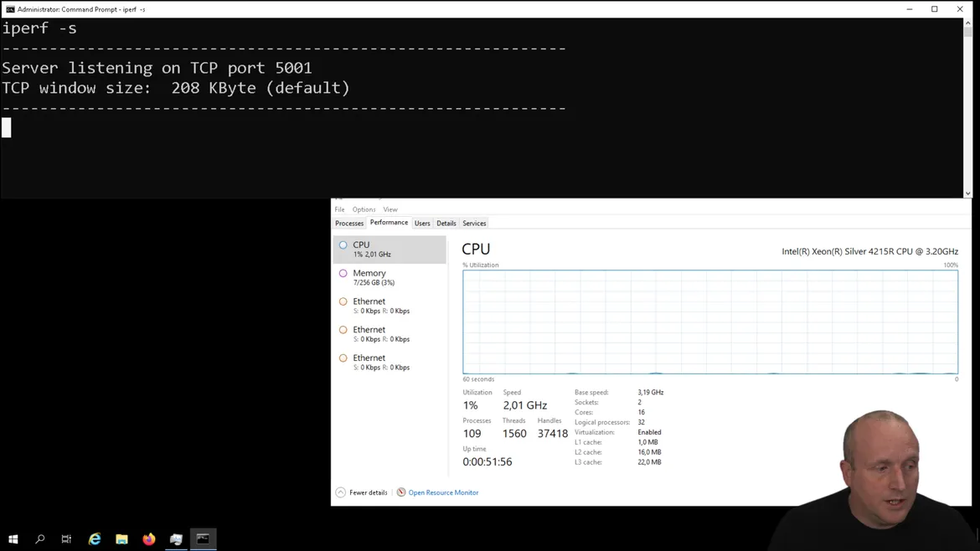
Task: Open the View menu in Task Manager
Action: click(390, 209)
